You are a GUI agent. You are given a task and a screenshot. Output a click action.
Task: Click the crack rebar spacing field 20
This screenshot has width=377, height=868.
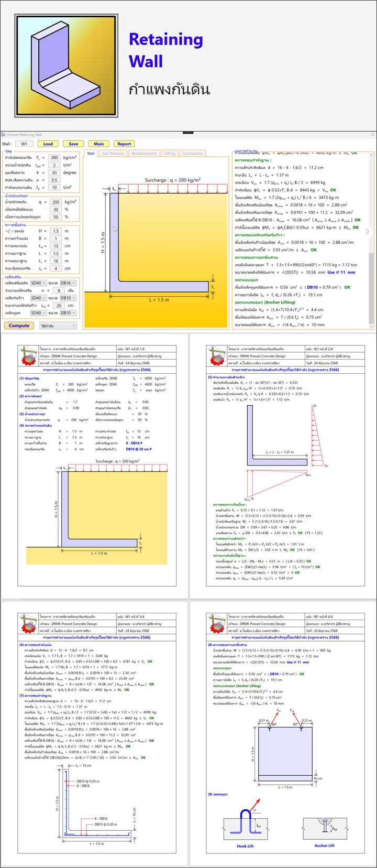59,306
